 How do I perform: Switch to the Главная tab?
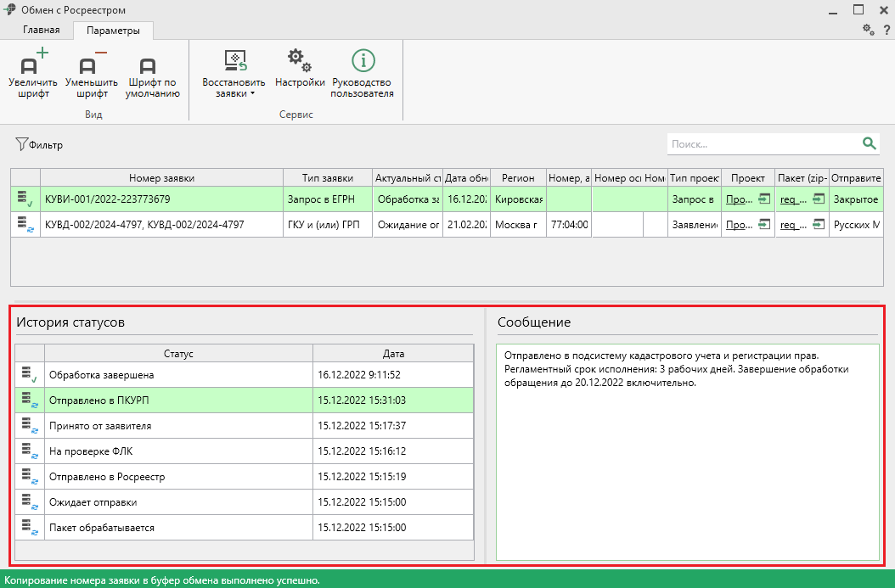coord(42,31)
